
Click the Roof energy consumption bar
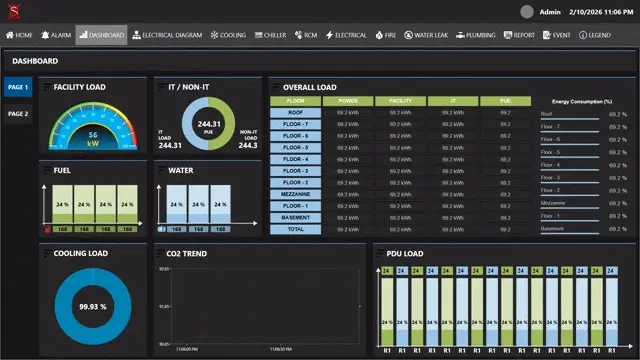pos(570,119)
